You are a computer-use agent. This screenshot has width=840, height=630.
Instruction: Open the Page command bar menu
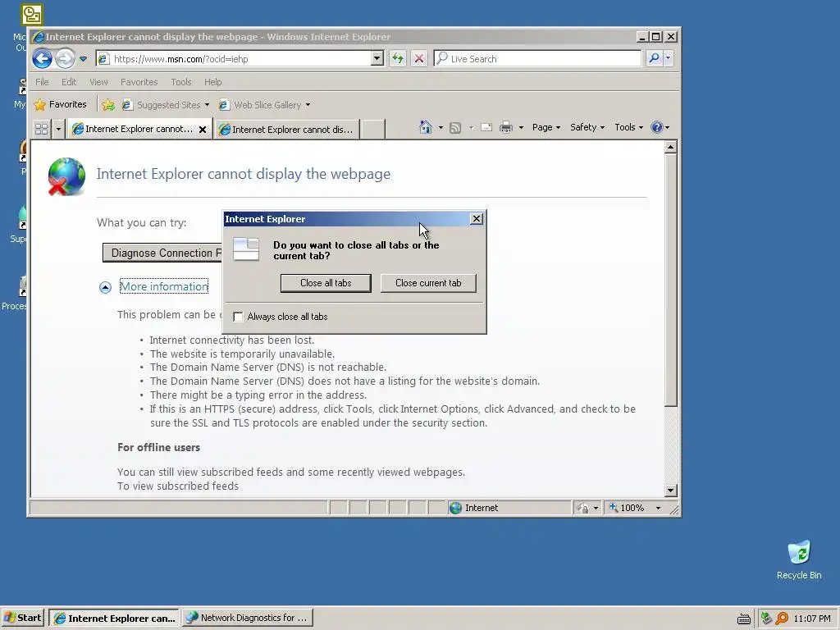pos(546,127)
